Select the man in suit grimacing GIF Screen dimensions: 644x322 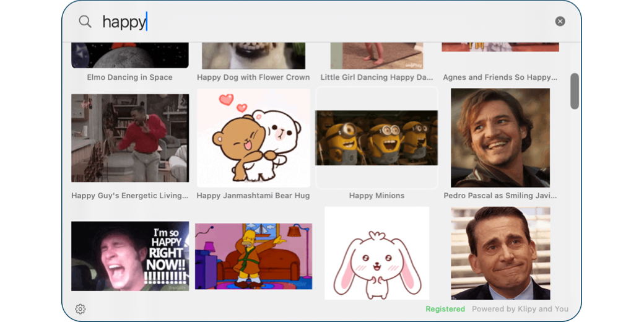click(x=500, y=253)
